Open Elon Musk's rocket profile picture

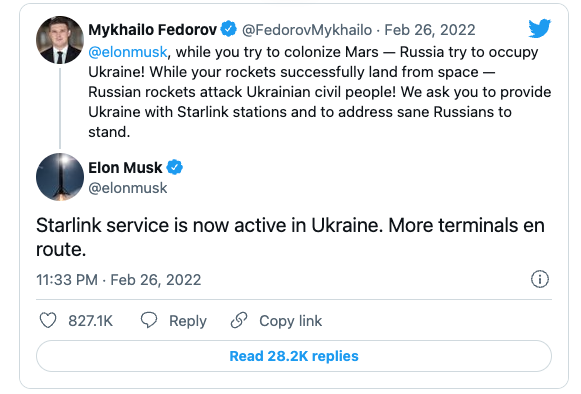point(60,177)
